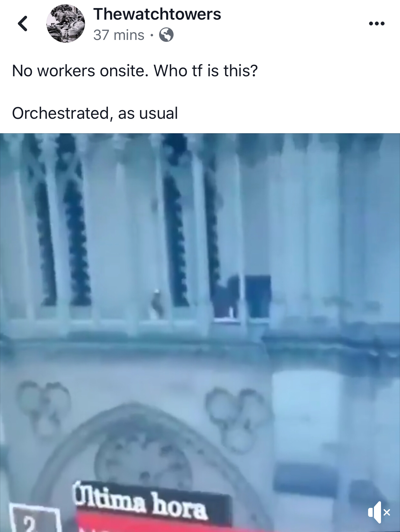Tap the dark window openings in video
400x532 pixels.
pos(242,297)
